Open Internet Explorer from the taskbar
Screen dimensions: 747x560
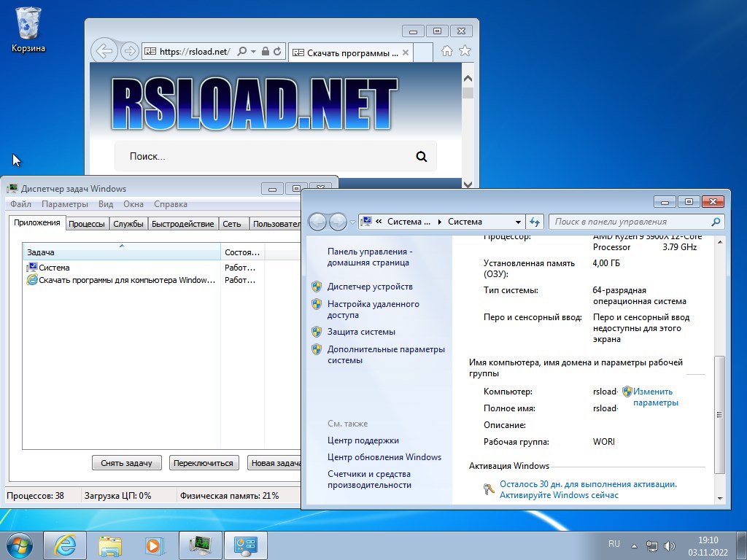(x=64, y=545)
